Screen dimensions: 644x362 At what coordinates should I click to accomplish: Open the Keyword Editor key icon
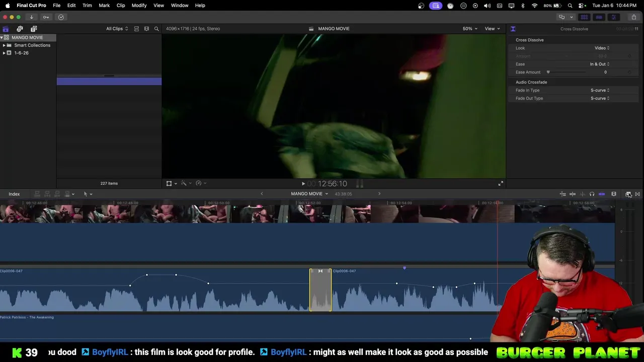[x=46, y=17]
